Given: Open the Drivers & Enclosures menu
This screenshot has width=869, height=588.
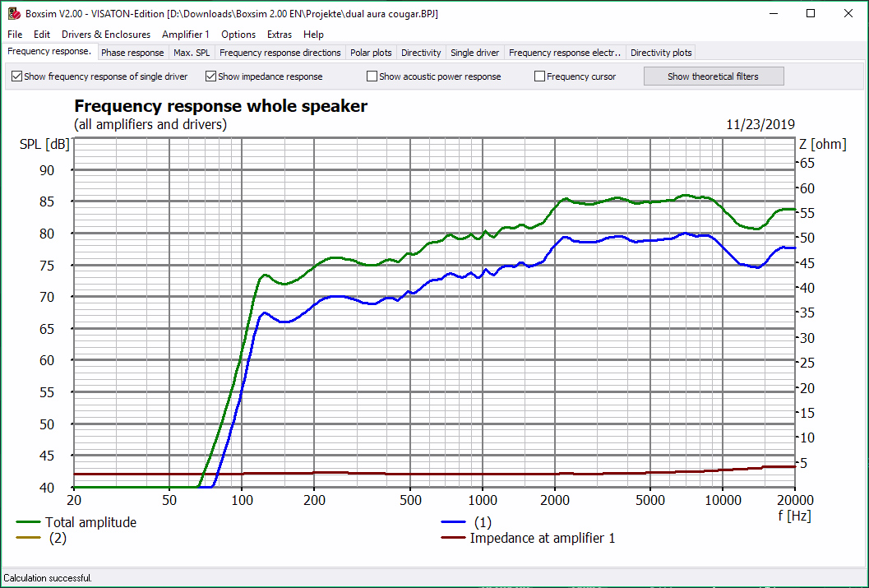Looking at the screenshot, I should [106, 35].
